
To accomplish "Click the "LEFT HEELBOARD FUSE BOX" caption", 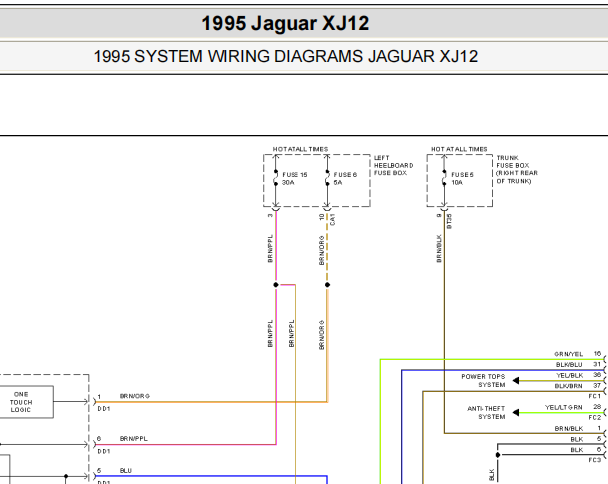I will click(393, 165).
